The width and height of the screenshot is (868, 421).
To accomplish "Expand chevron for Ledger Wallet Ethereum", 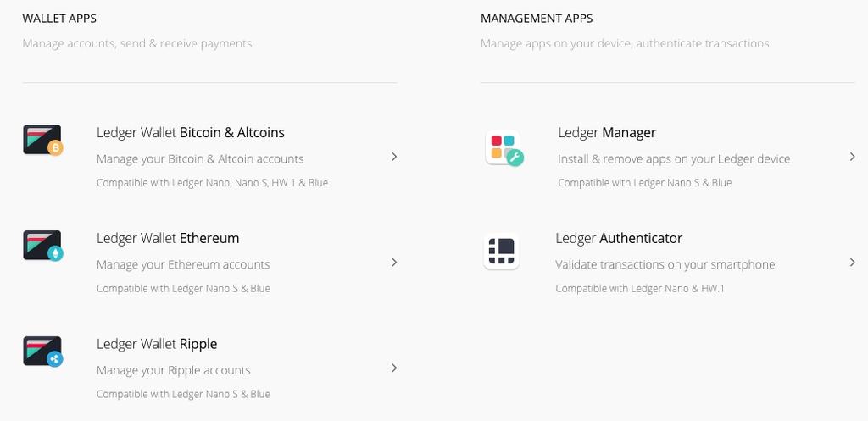I will point(394,263).
